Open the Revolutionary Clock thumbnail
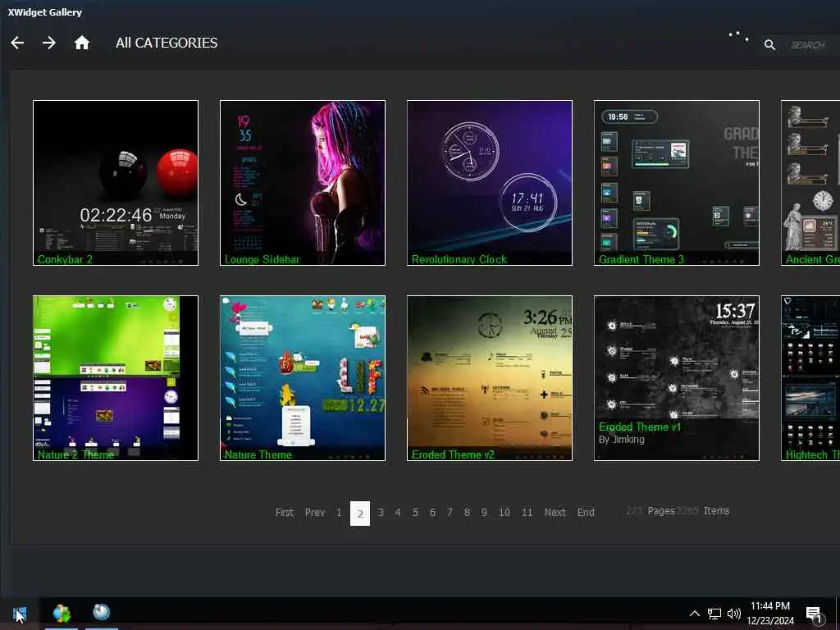840x630 pixels. 490,183
